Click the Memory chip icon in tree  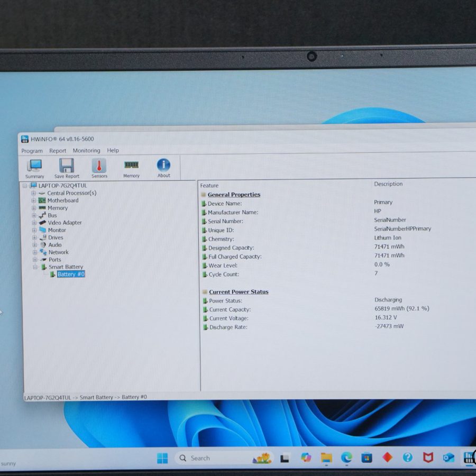42,208
